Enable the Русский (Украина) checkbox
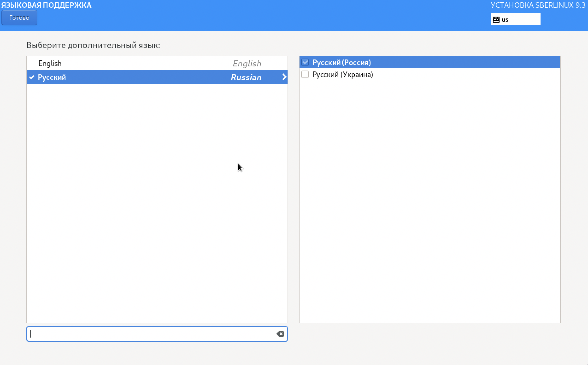Screen dimensions: 588x365 click(x=305, y=74)
